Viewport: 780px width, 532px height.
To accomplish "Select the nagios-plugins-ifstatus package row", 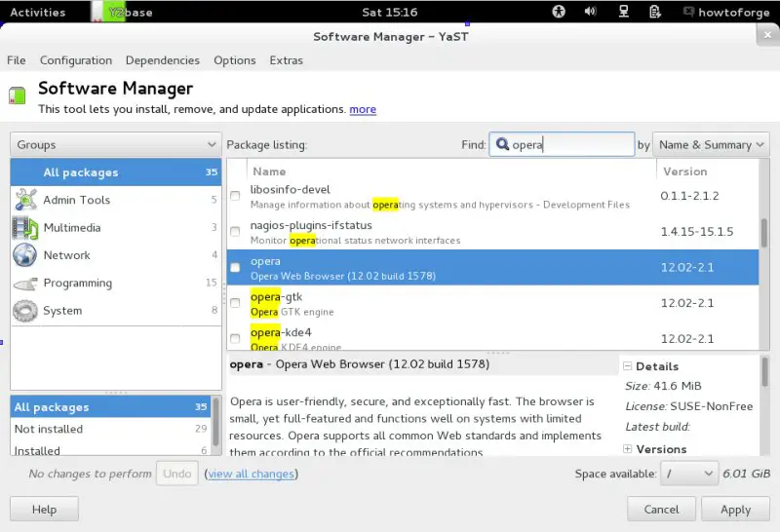I will pos(493,232).
